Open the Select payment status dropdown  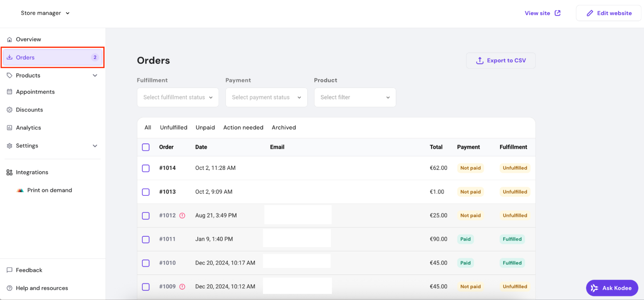click(x=266, y=98)
